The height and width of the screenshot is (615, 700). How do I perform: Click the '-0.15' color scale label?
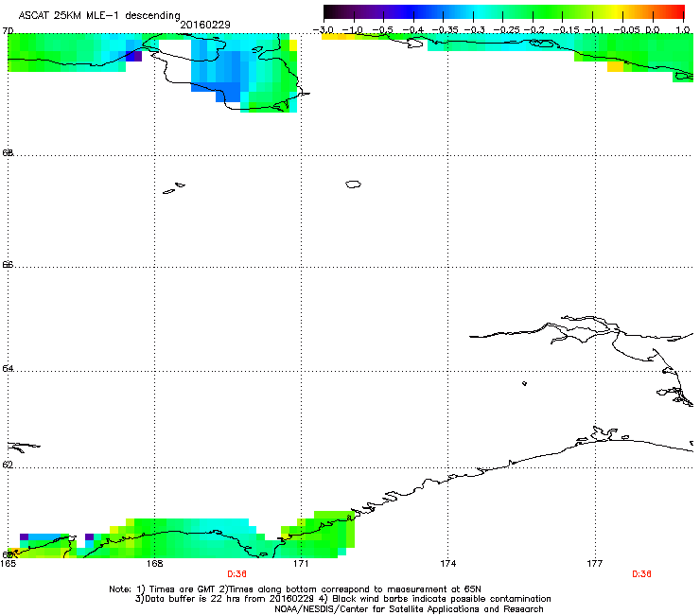coord(566,30)
